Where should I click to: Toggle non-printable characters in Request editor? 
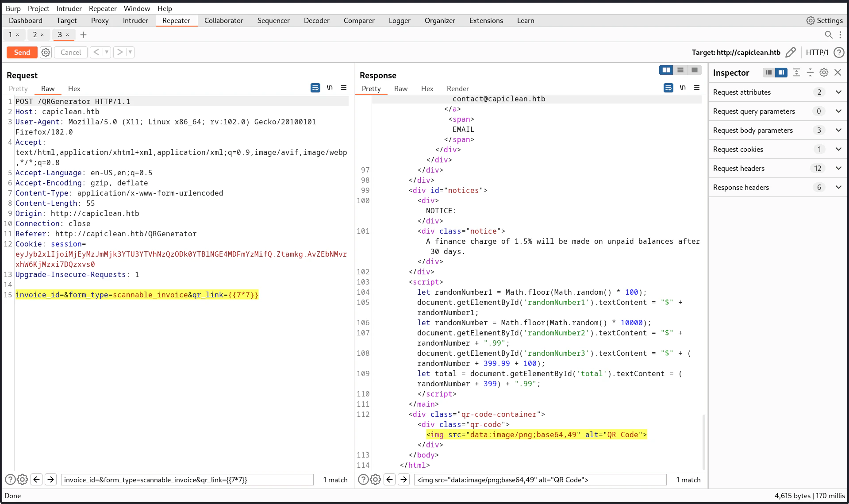click(x=330, y=88)
